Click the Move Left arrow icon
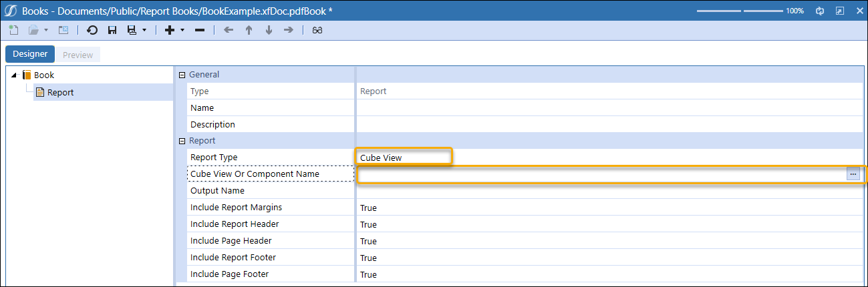Viewport: 868px width, 287px height. [229, 30]
